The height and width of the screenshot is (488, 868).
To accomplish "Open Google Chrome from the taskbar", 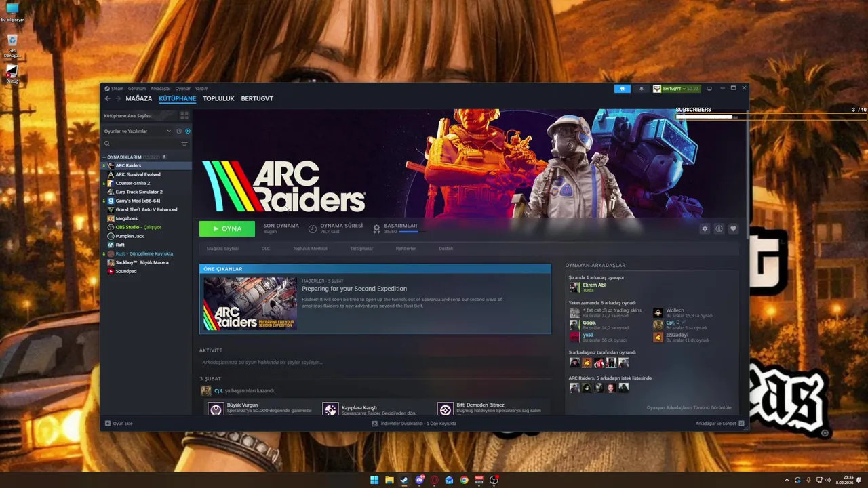I will [x=464, y=480].
